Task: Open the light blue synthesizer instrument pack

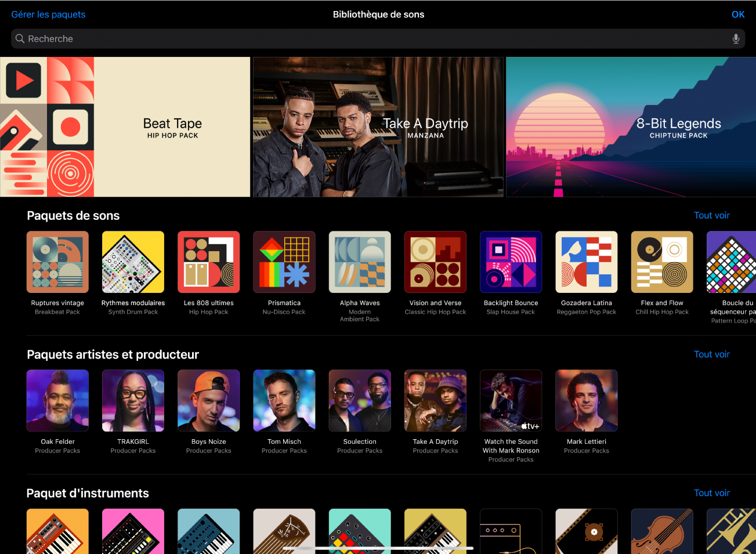Action: tap(209, 531)
